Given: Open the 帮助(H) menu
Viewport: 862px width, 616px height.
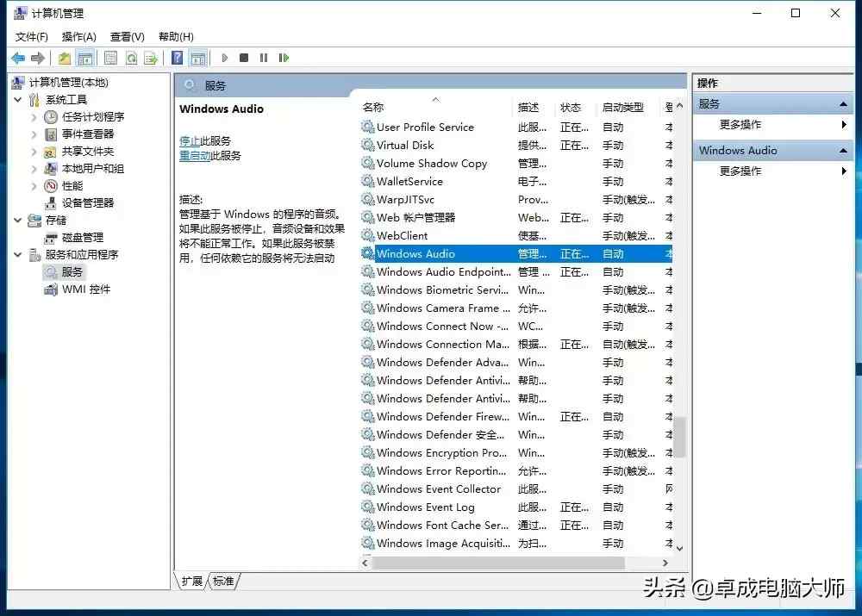Looking at the screenshot, I should [176, 37].
